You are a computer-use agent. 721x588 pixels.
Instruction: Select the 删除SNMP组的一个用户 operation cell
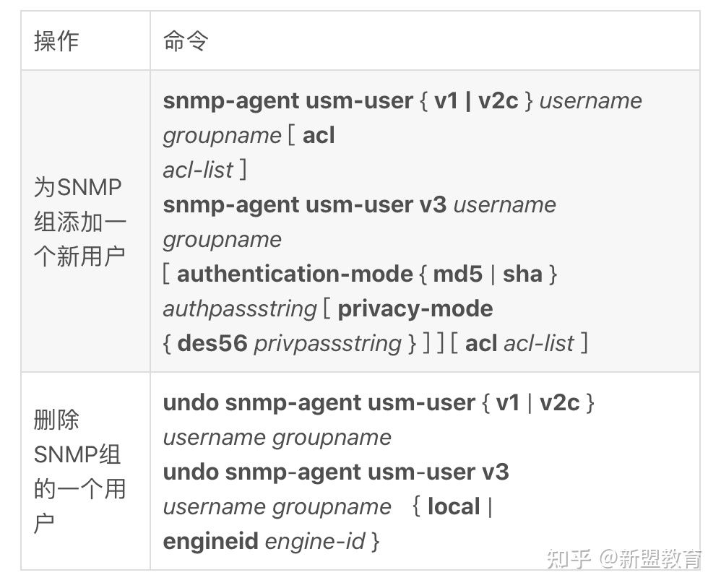79,471
